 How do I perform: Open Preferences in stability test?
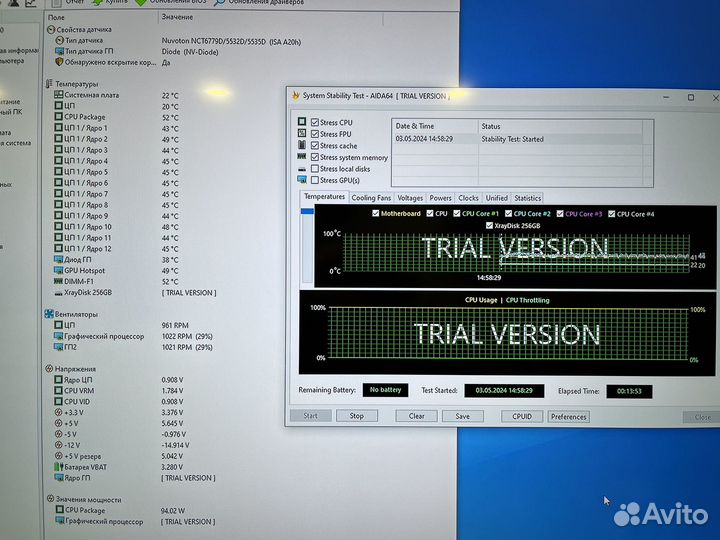[x=568, y=417]
